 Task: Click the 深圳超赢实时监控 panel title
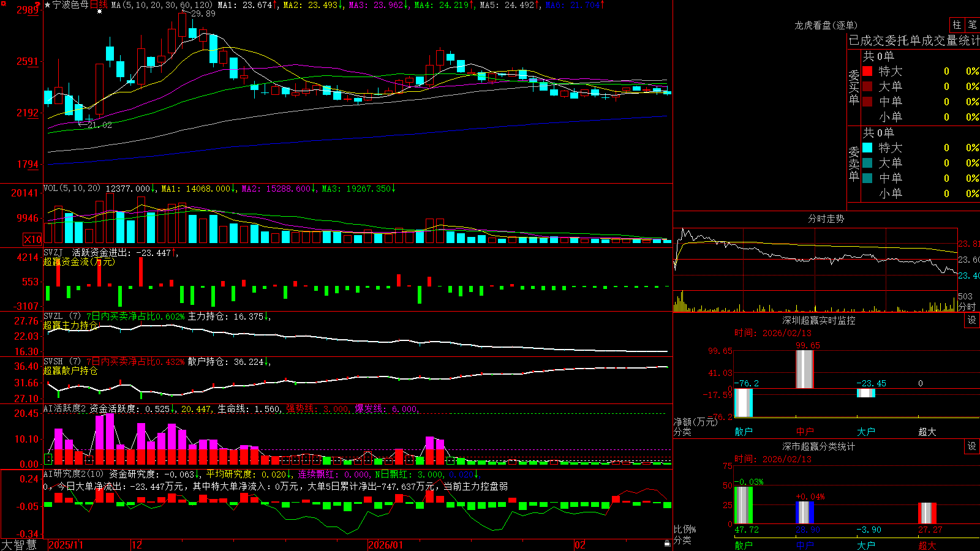[x=818, y=320]
